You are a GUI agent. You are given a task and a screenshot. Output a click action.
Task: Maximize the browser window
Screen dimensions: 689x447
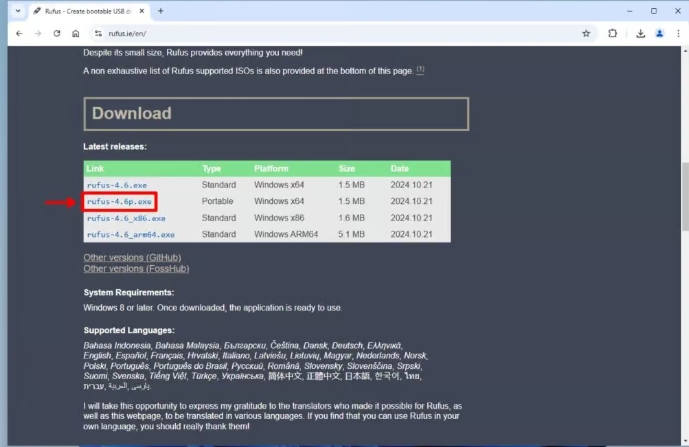(x=654, y=11)
